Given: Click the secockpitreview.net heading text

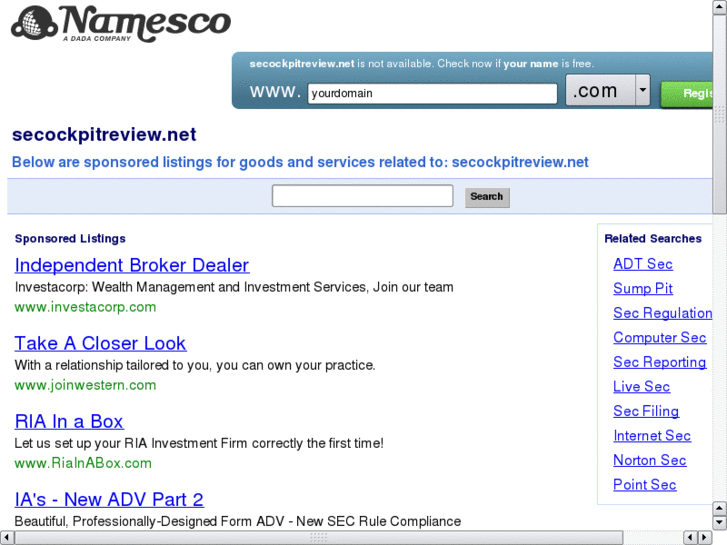Looking at the screenshot, I should point(104,135).
